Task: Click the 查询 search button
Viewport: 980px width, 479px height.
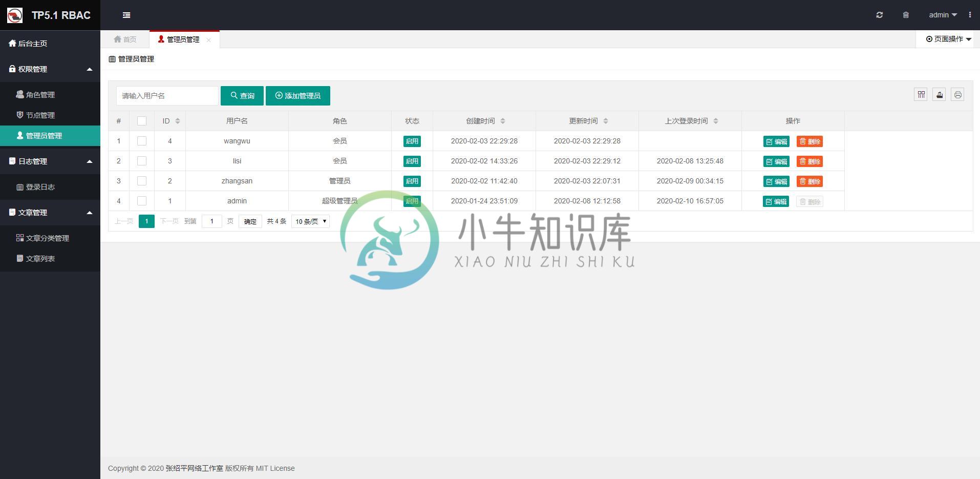Action: (242, 96)
